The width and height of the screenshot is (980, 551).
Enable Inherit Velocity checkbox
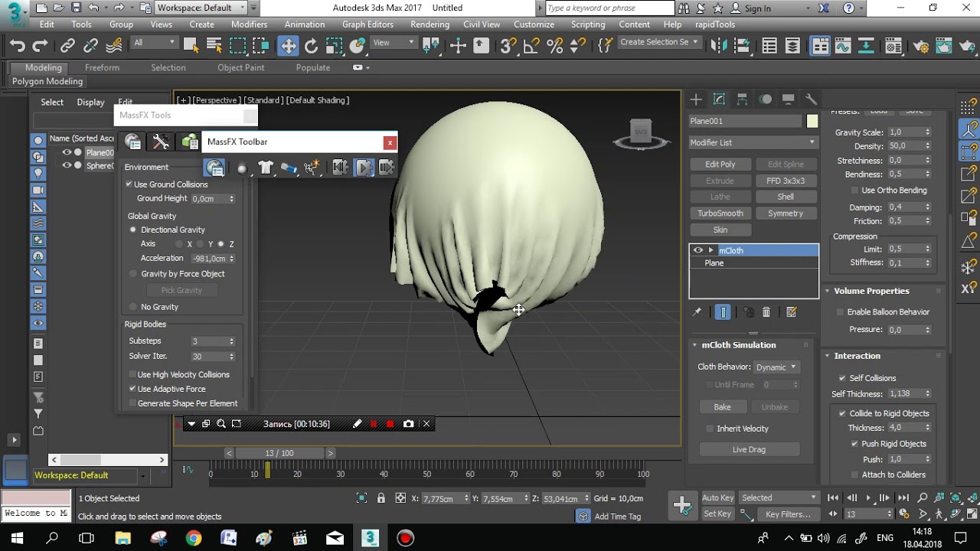pyautogui.click(x=710, y=429)
